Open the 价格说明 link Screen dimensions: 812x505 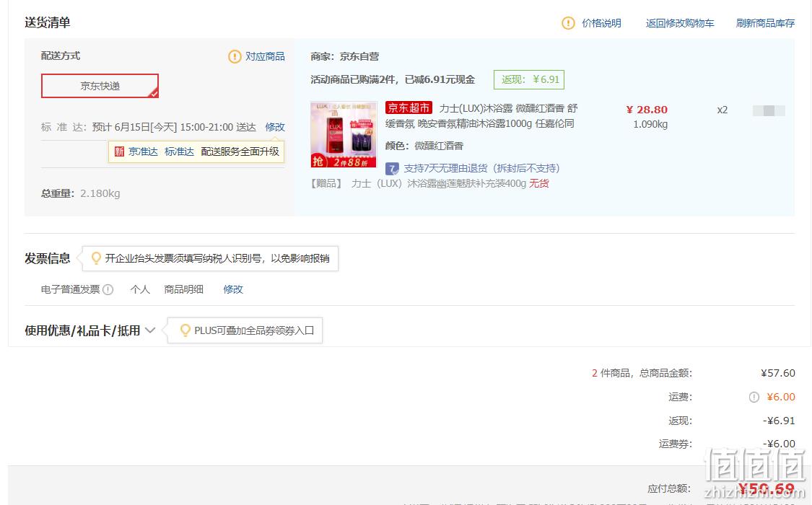pos(601,23)
